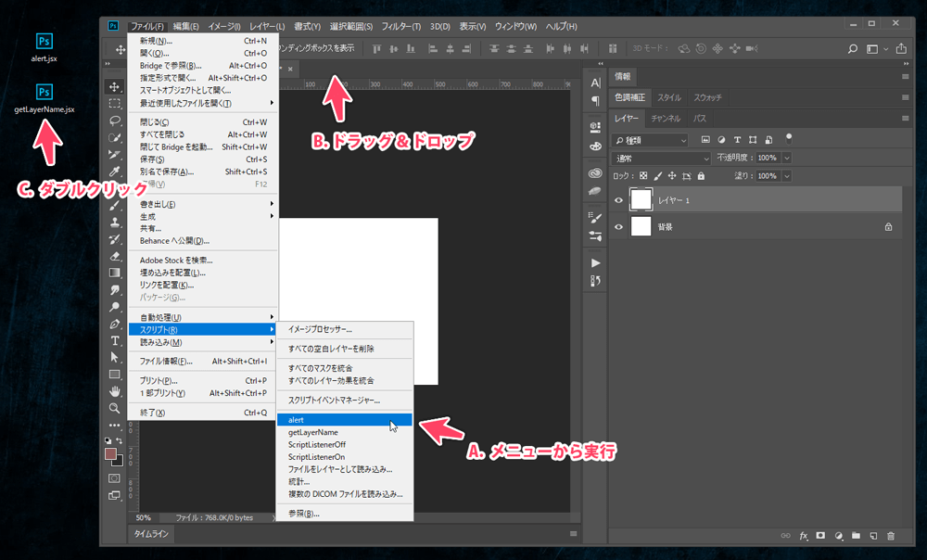Image resolution: width=927 pixels, height=560 pixels.
Task: Select the Horizontal Type tool
Action: [115, 340]
